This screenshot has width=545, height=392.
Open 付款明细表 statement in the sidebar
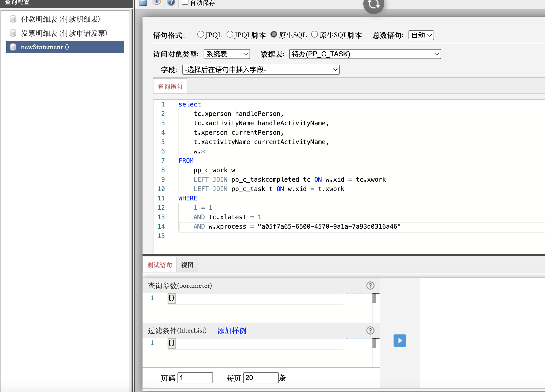coord(60,19)
